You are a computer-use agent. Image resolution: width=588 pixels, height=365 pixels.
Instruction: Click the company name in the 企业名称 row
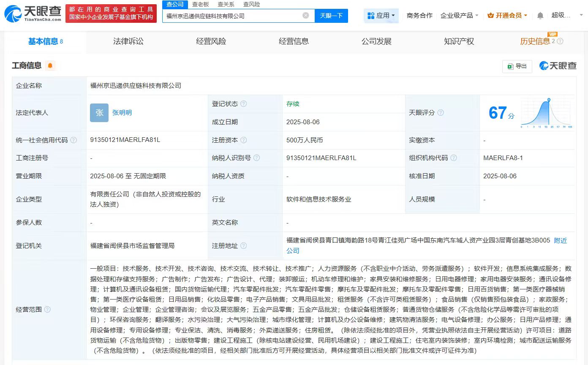(136, 86)
